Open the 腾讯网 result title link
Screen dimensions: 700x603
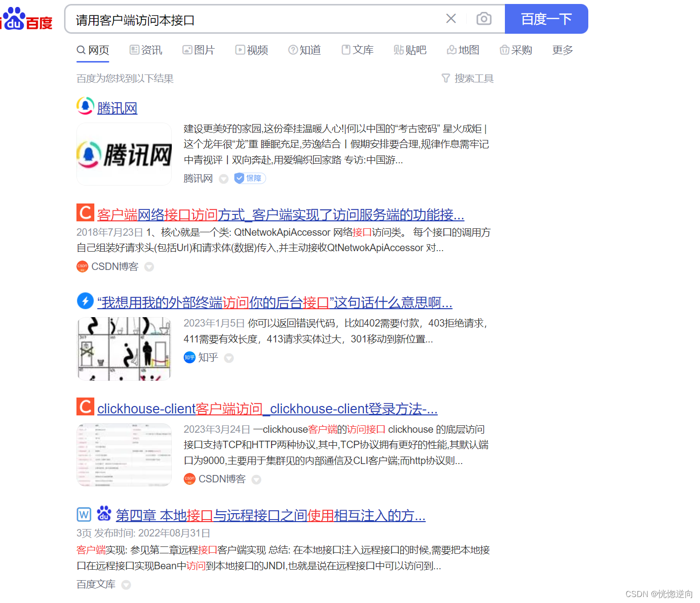[117, 108]
